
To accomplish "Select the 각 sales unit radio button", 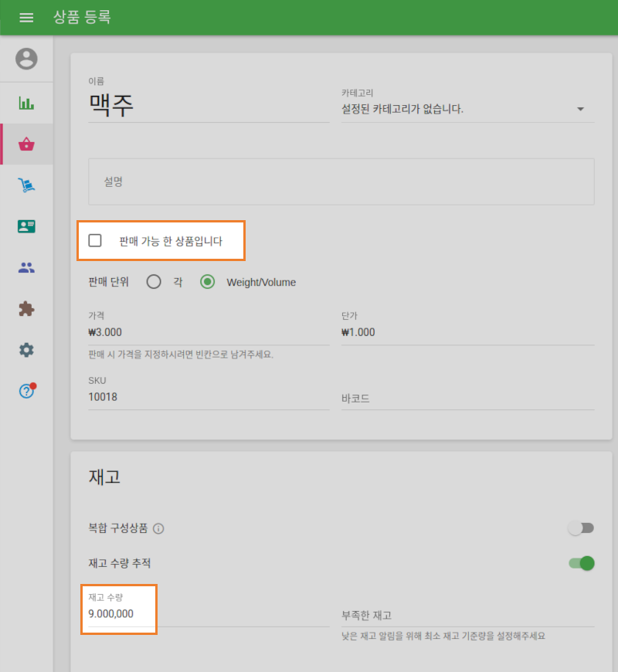I will click(x=154, y=282).
